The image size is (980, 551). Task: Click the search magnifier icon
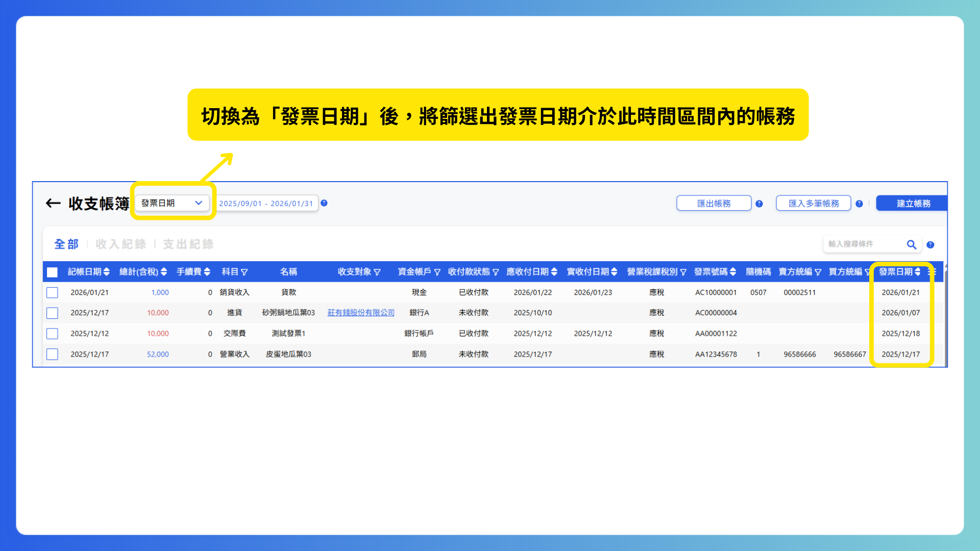point(911,244)
